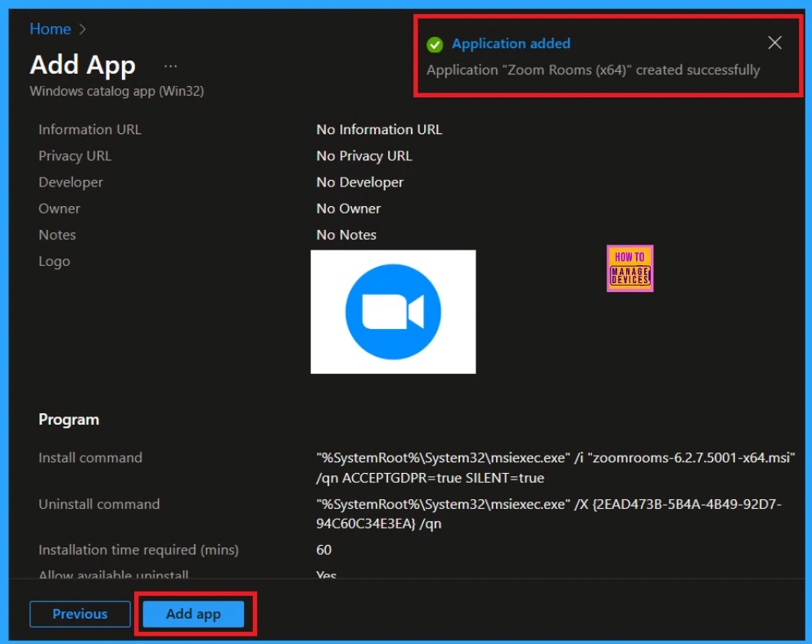Viewport: 812px width, 644px height.
Task: Select the Installation time required (mins) label
Action: 138,550
